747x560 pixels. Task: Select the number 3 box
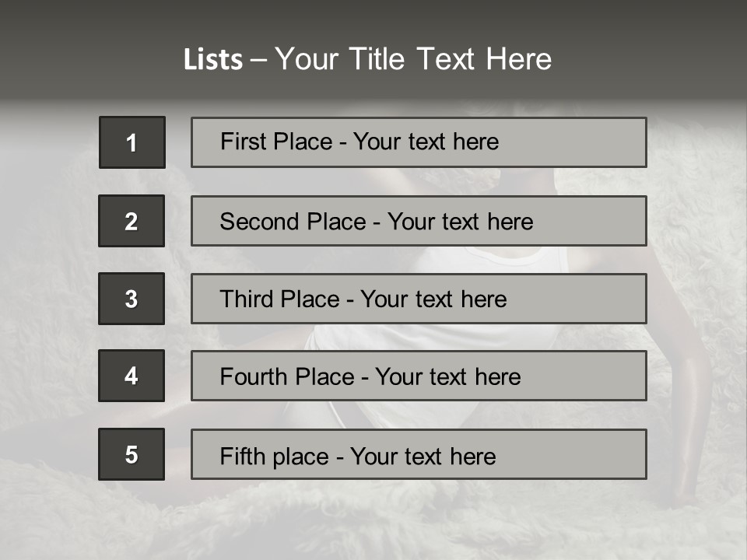(x=132, y=299)
